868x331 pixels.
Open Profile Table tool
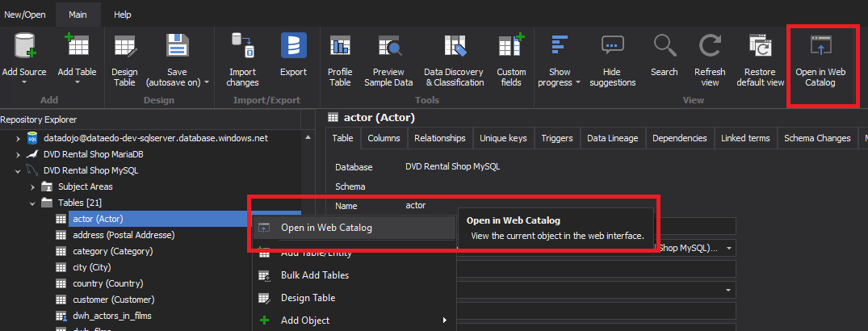340,47
